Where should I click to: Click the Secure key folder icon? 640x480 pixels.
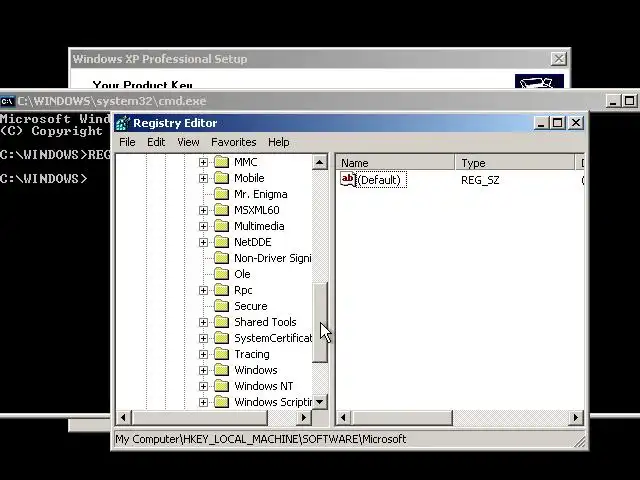222,306
